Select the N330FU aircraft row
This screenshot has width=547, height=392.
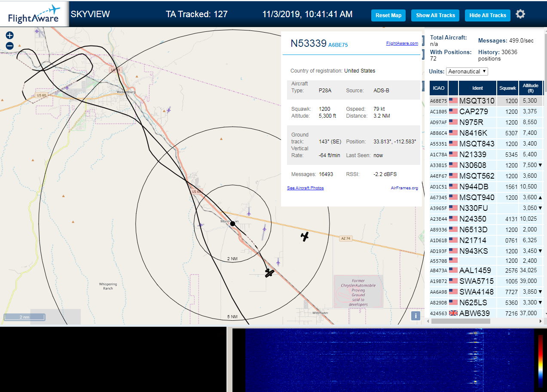click(486, 208)
